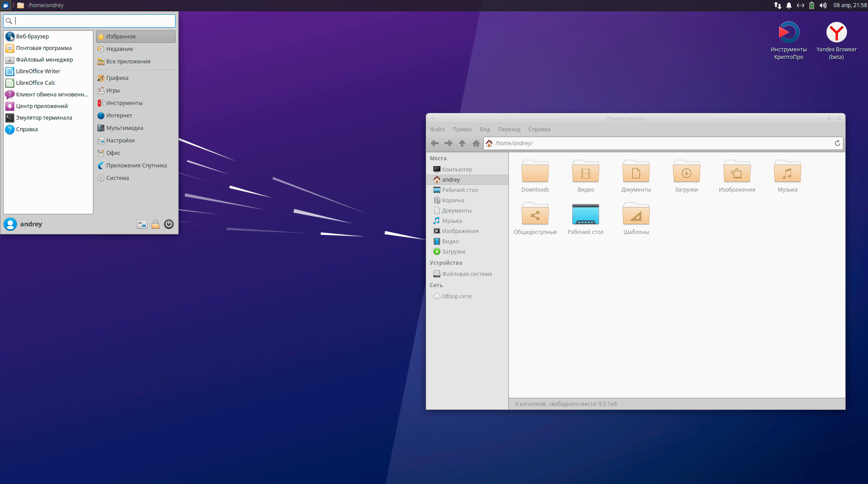Click the power button in the menu
This screenshot has height=484, width=868.
pyautogui.click(x=168, y=224)
